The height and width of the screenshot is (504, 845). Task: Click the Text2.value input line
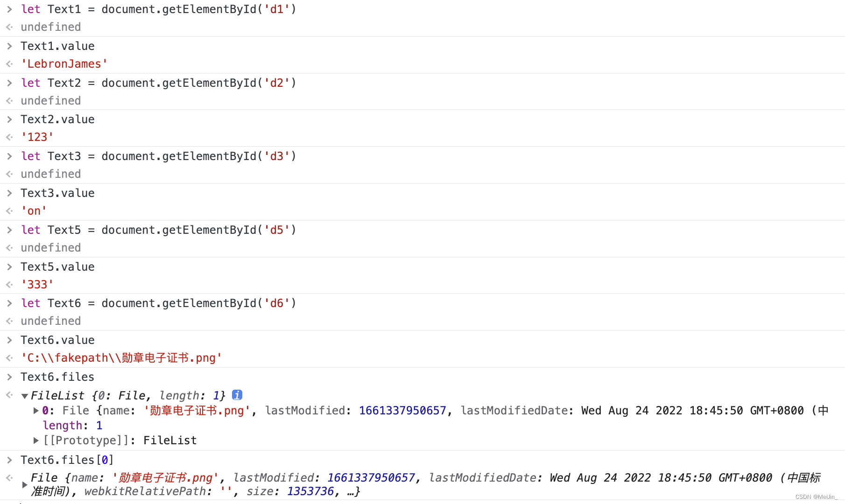57,119
